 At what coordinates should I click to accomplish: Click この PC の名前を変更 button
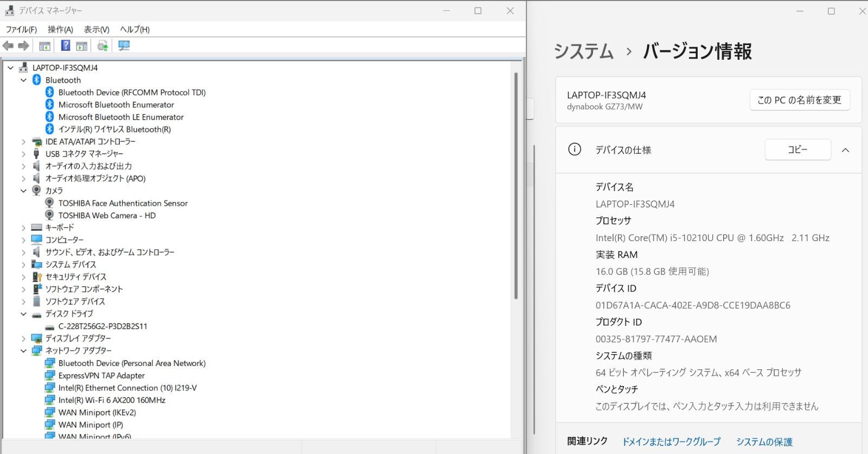point(800,100)
